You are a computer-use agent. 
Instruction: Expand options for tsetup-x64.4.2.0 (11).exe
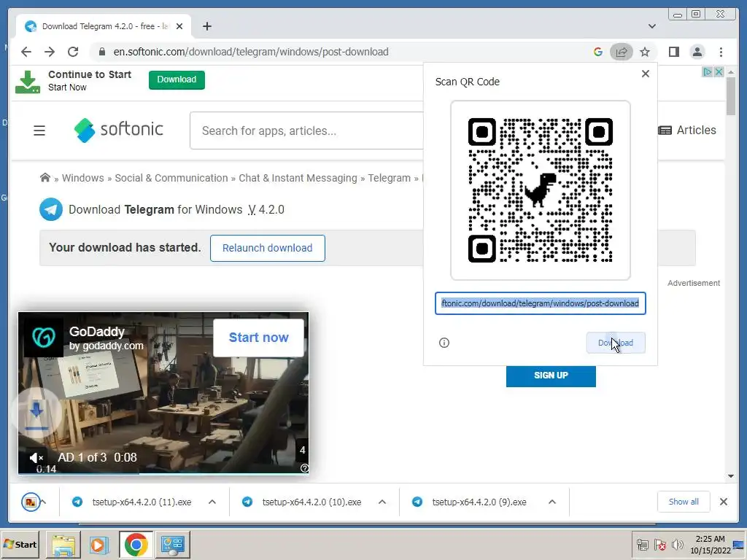click(212, 502)
